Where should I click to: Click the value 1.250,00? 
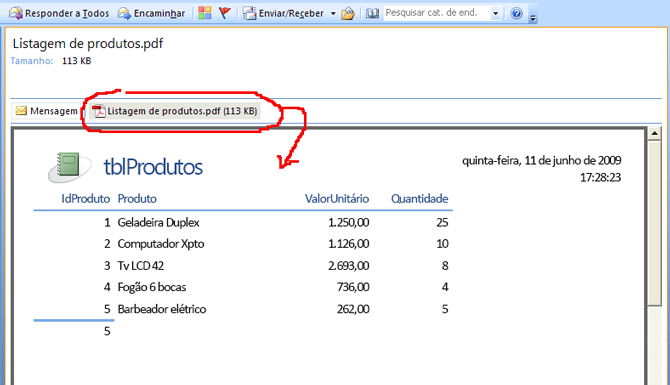tap(349, 223)
